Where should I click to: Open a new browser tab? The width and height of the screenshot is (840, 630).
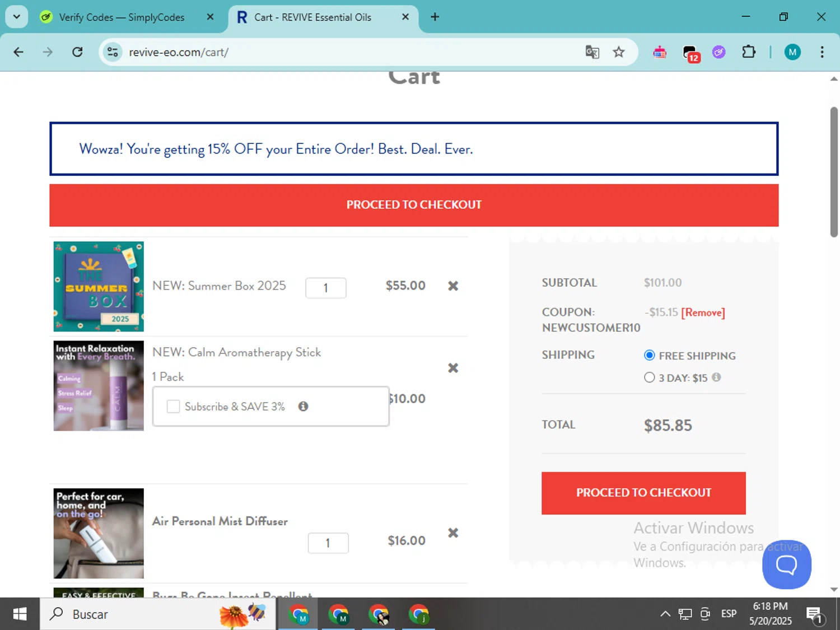point(435,17)
